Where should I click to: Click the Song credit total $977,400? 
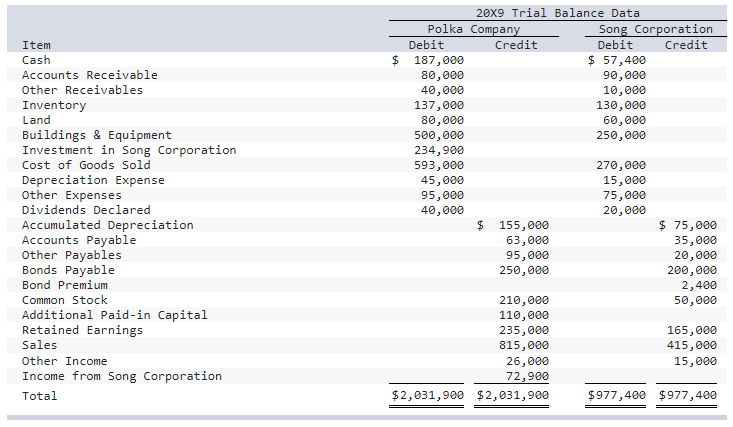coord(687,396)
